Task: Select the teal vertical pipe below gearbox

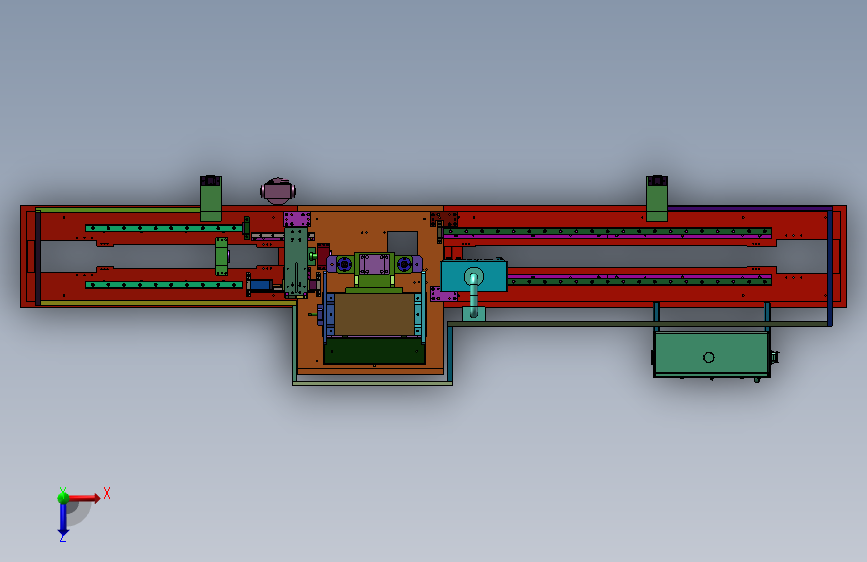Action: coord(474,296)
